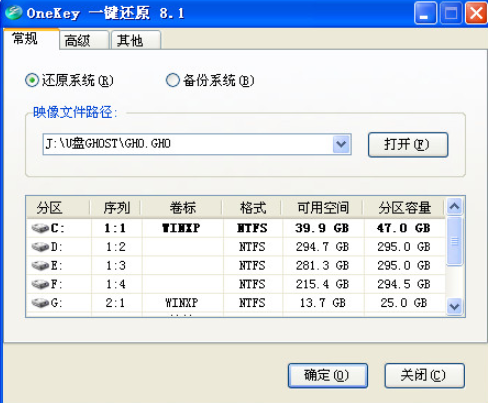Viewport: 488px width, 403px height.
Task: Sort by the 可用空间 column header
Action: pyautogui.click(x=323, y=208)
